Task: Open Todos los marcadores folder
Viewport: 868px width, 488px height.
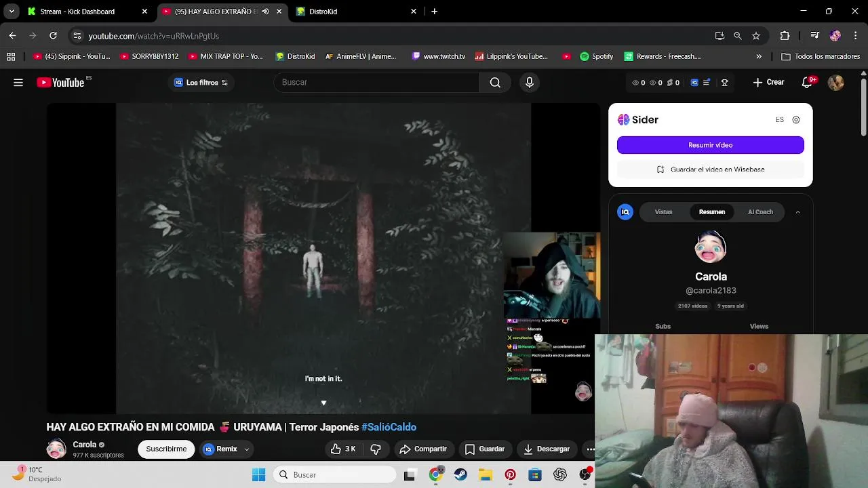Action: 820,56
